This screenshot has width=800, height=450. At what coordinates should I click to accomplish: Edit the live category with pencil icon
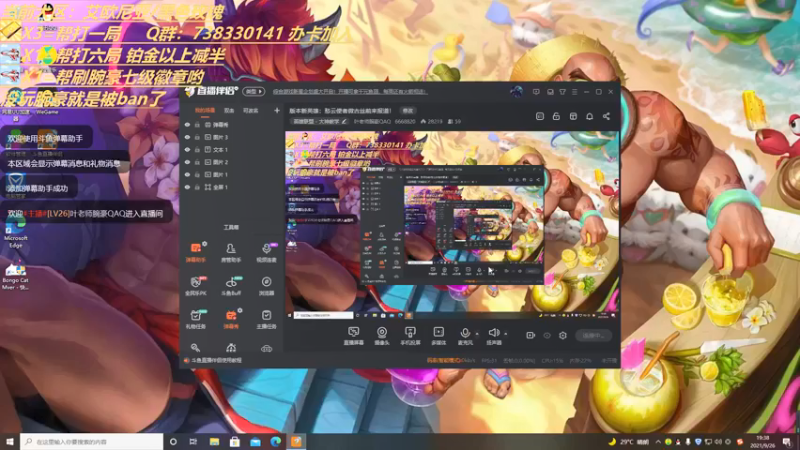344,121
